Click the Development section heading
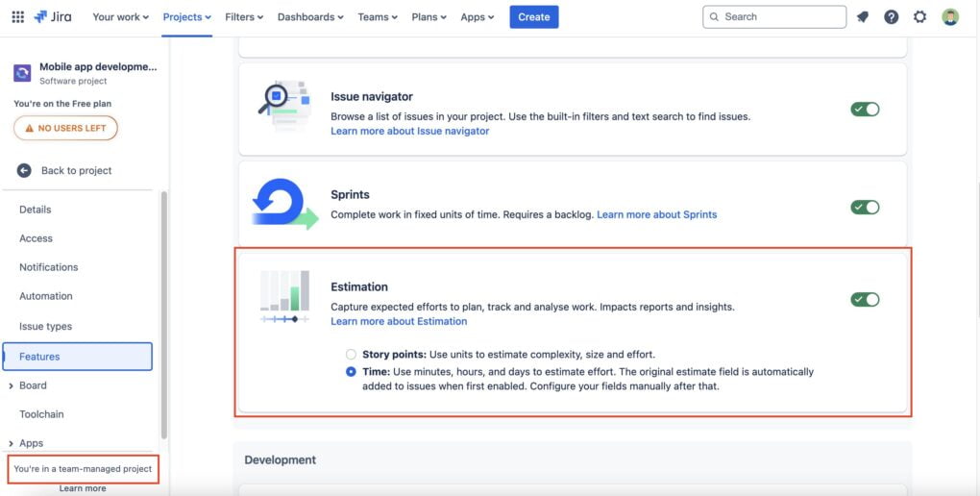Viewport: 980px width, 496px height. pos(280,459)
